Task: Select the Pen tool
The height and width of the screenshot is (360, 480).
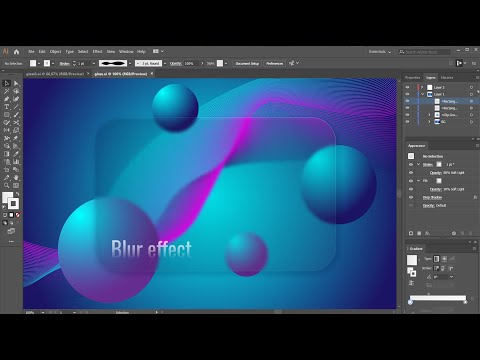Action: tap(7, 99)
